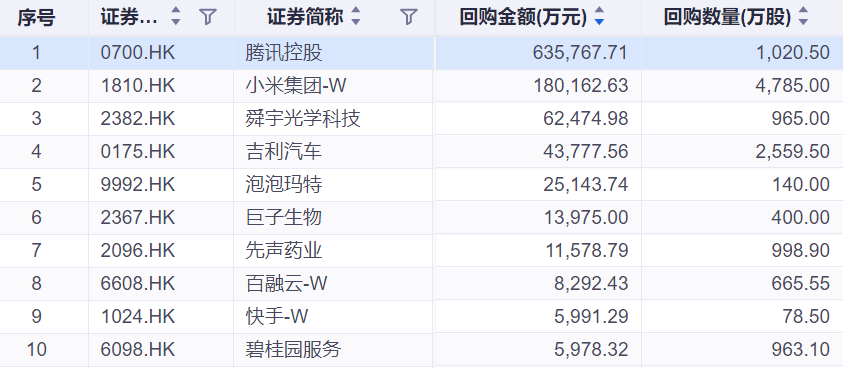Viewport: 843px width, 368px height.
Task: Click row number 5 cell
Action: [37, 185]
